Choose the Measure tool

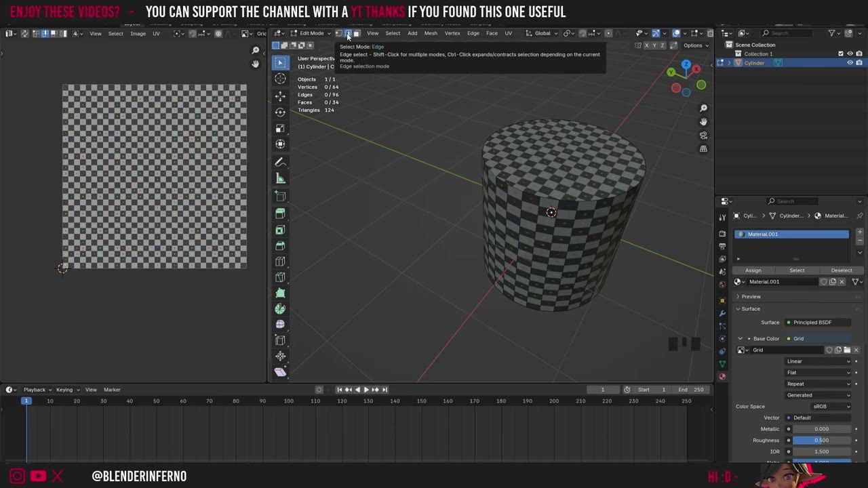point(280,178)
